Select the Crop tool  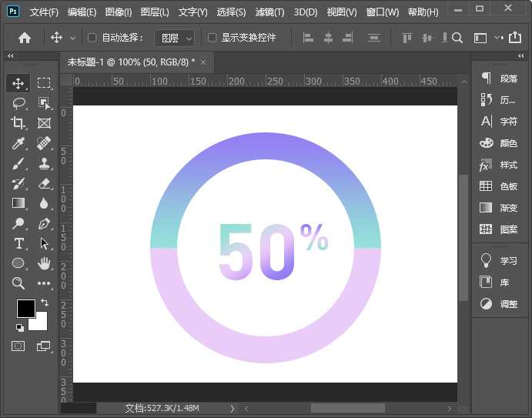tap(18, 123)
